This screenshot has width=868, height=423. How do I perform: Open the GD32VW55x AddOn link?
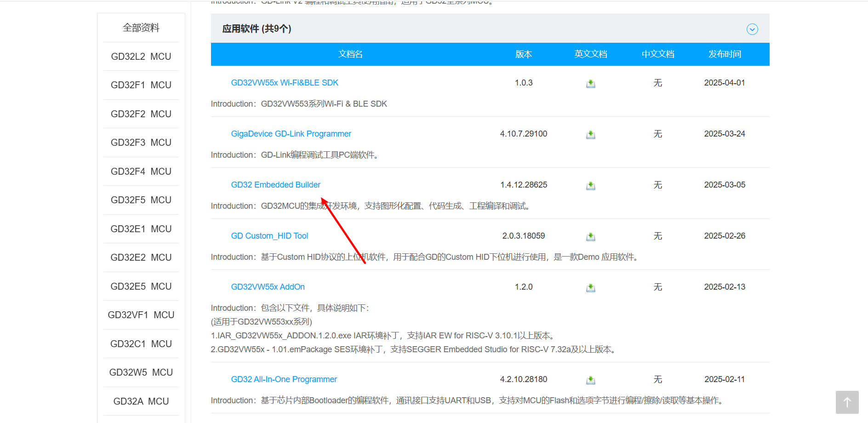pos(268,287)
